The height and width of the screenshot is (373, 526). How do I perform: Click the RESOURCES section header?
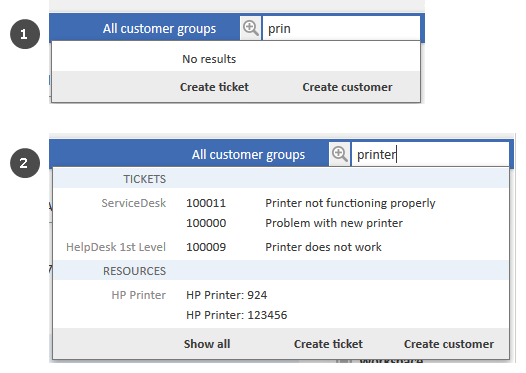coord(134,271)
